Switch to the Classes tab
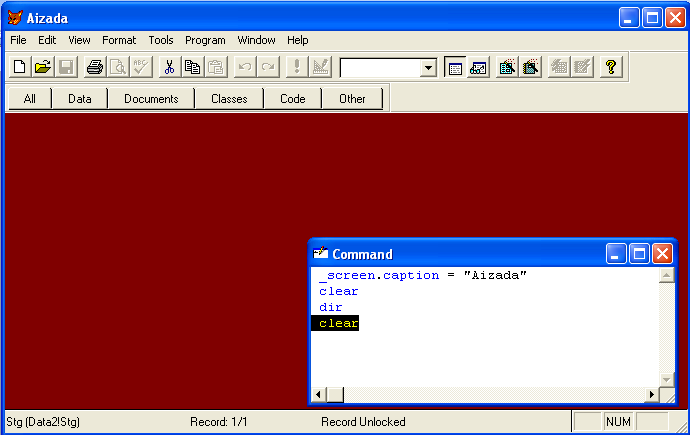 click(x=229, y=99)
